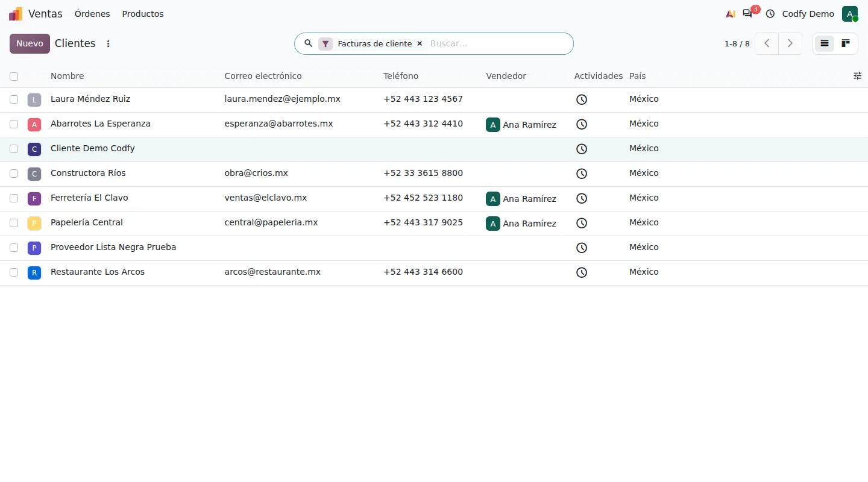
Task: Click phone number +52 452 523 1180
Action: click(x=423, y=198)
